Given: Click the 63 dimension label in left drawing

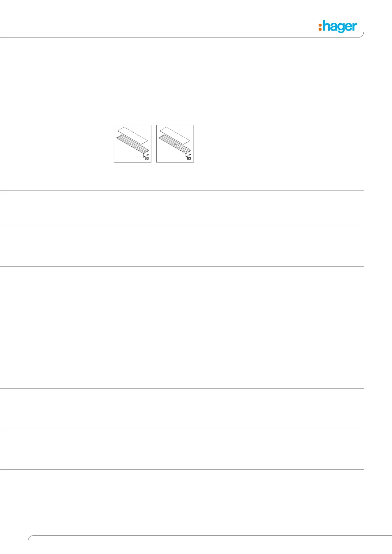Looking at the screenshot, I should tap(147, 159).
